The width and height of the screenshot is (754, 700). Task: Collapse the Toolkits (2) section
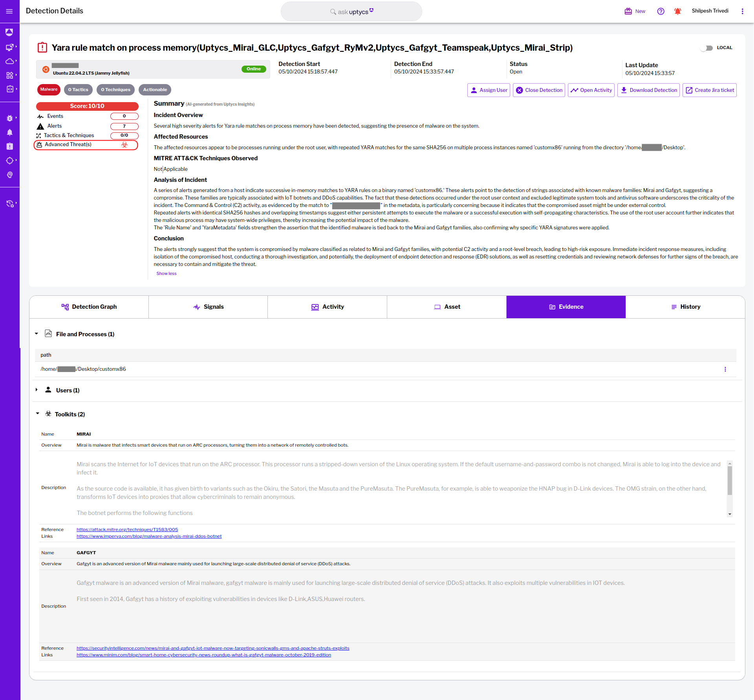click(x=38, y=414)
